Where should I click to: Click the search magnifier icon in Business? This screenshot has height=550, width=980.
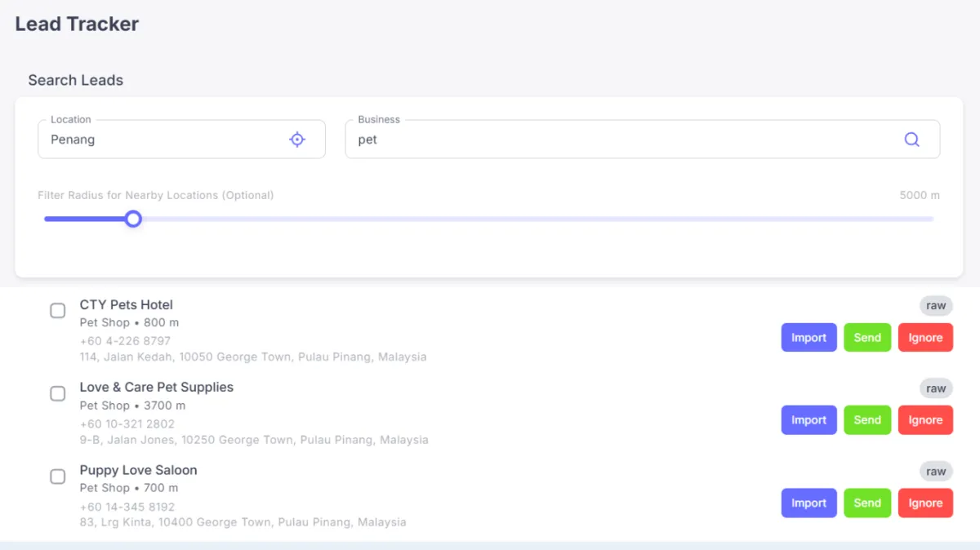pos(912,140)
